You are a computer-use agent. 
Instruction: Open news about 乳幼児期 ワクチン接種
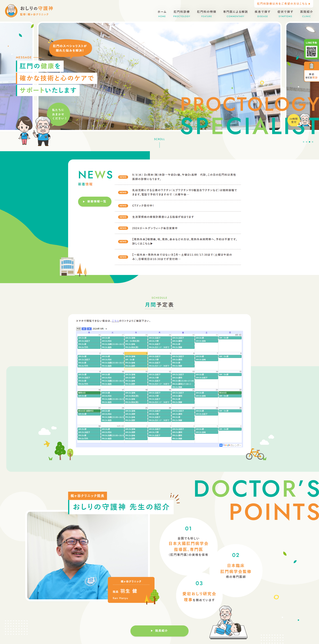tap(178, 192)
